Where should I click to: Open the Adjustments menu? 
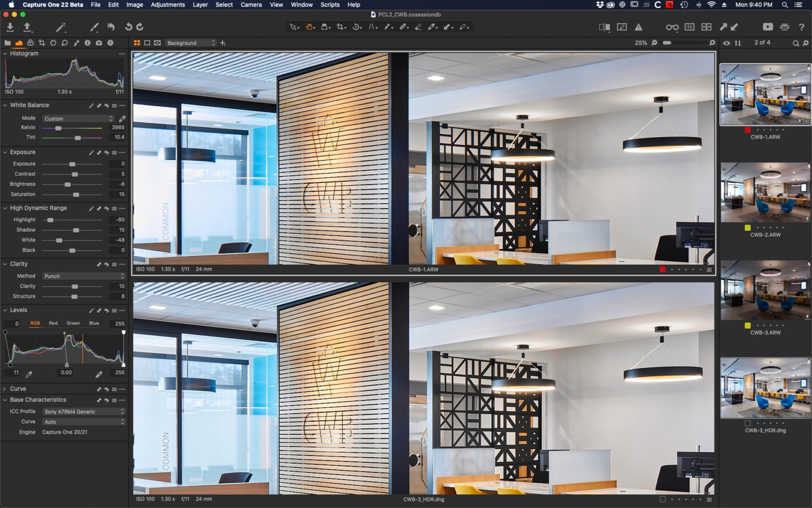pyautogui.click(x=168, y=5)
